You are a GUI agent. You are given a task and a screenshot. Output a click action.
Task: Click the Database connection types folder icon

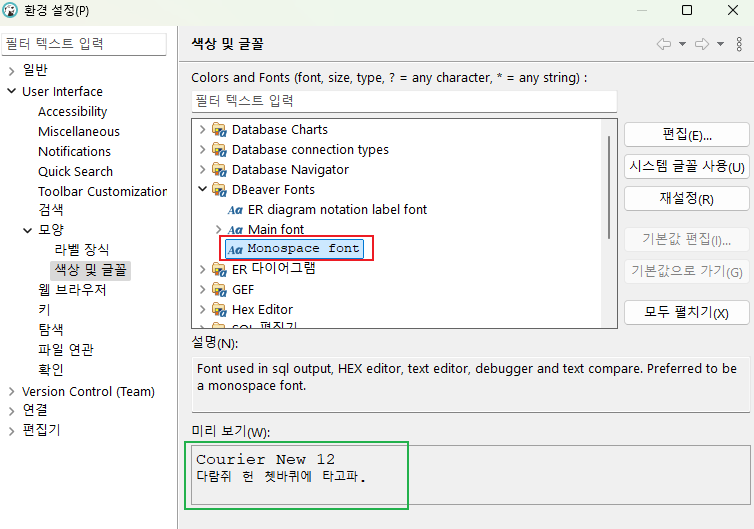(x=219, y=150)
